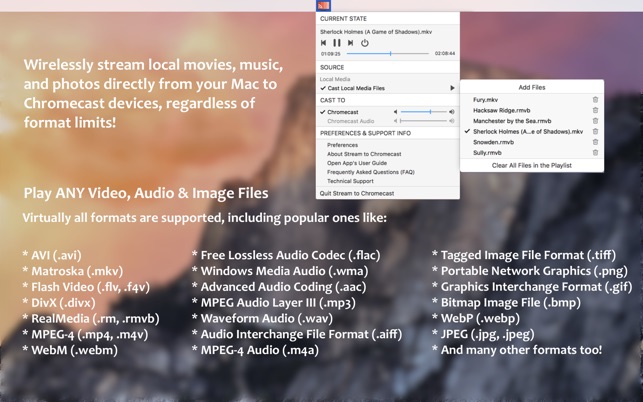
Task: Remove Manchester by the Sea.rmvb via trash icon
Action: 595,121
